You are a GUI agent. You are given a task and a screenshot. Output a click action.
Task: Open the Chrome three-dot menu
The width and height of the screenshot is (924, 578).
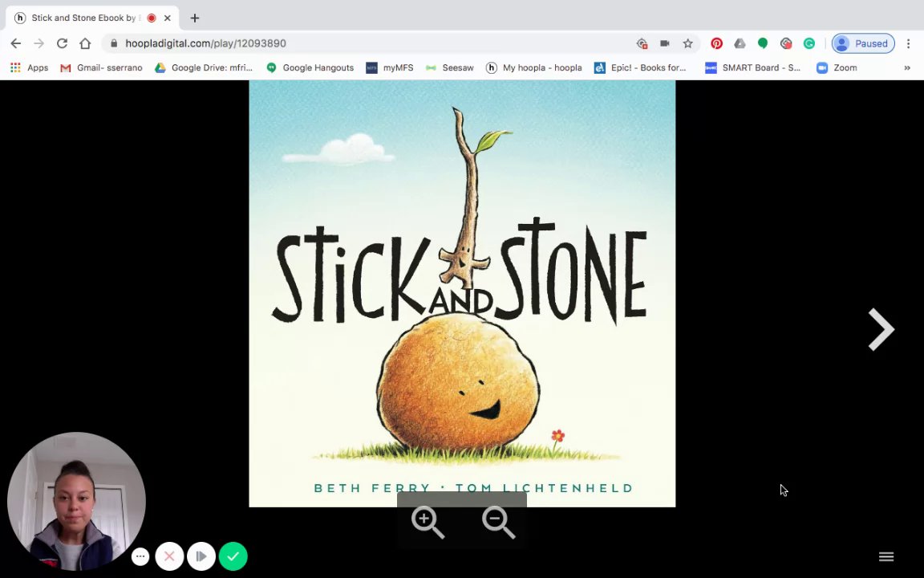[908, 43]
